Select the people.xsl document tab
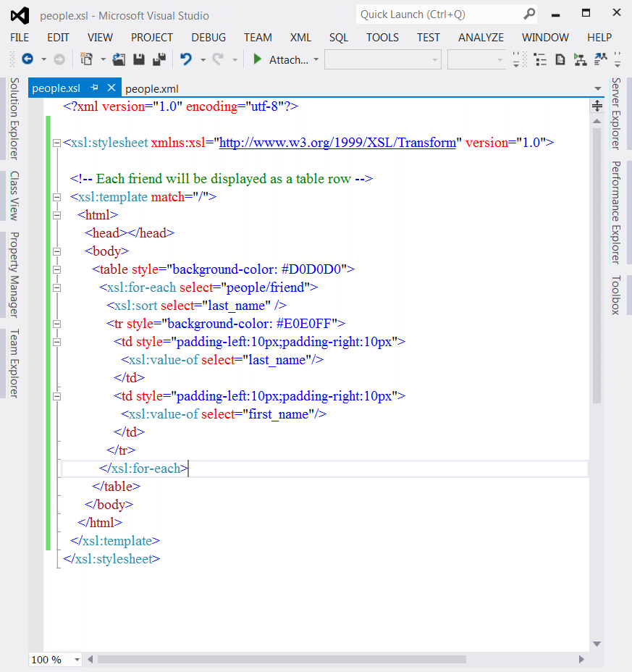 coord(56,88)
